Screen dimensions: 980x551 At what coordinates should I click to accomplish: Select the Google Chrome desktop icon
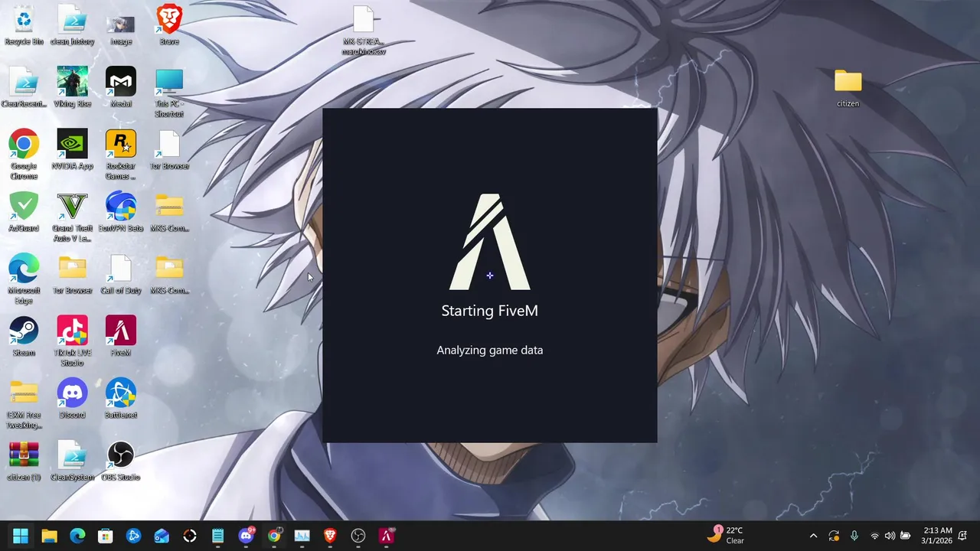[x=24, y=155]
